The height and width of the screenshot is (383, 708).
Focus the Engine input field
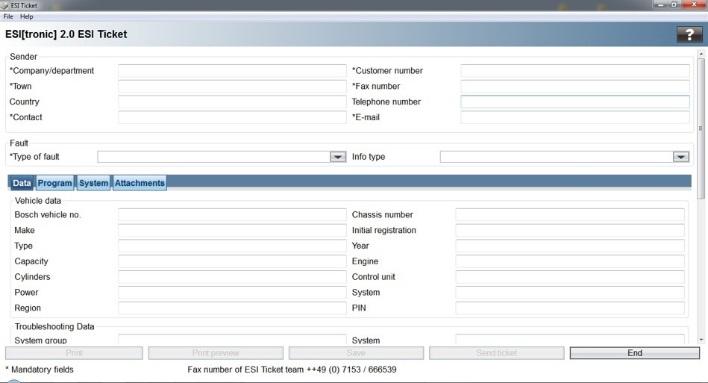(x=570, y=261)
